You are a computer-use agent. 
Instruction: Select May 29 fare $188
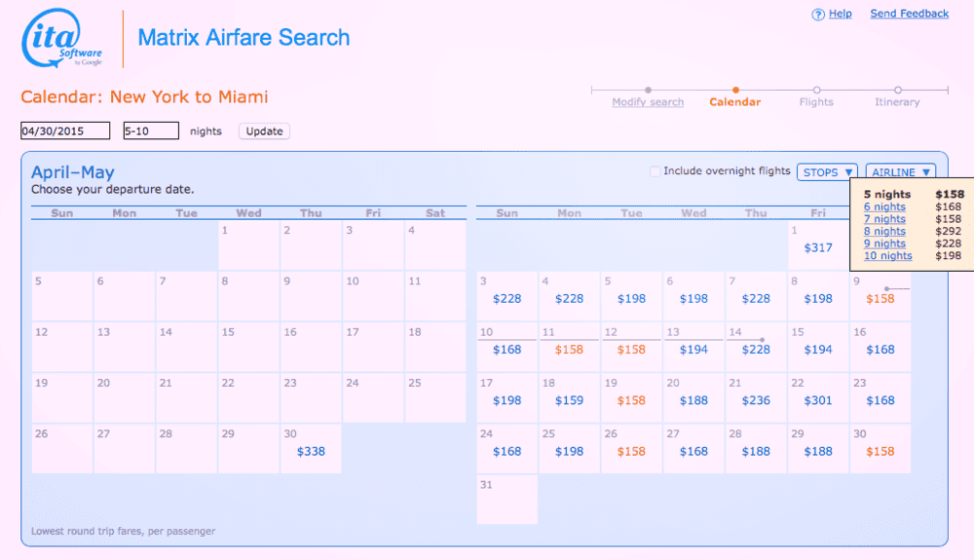pyautogui.click(x=818, y=451)
